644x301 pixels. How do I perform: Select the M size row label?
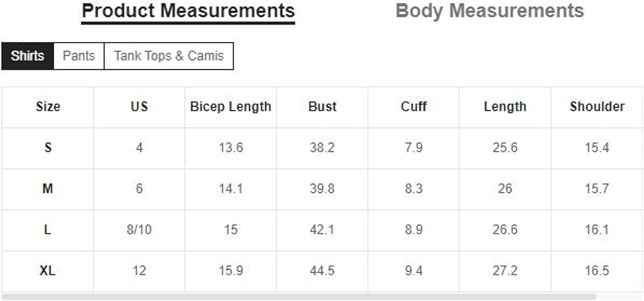[48, 189]
